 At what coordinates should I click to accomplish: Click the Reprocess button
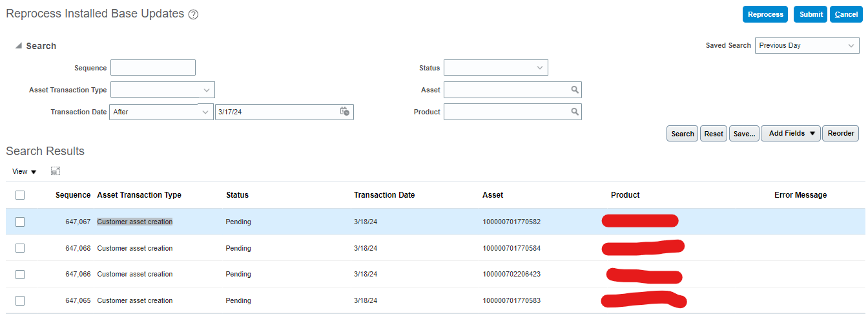click(765, 14)
